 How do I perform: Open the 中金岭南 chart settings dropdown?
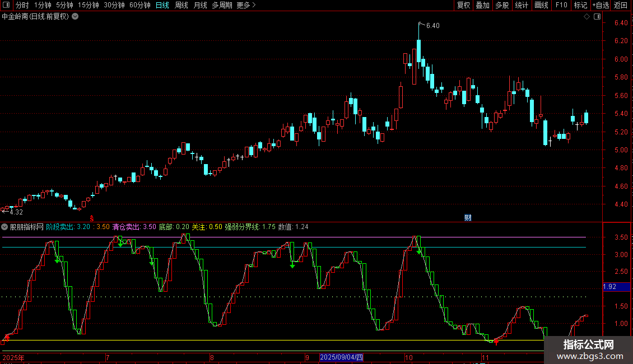click(75, 17)
